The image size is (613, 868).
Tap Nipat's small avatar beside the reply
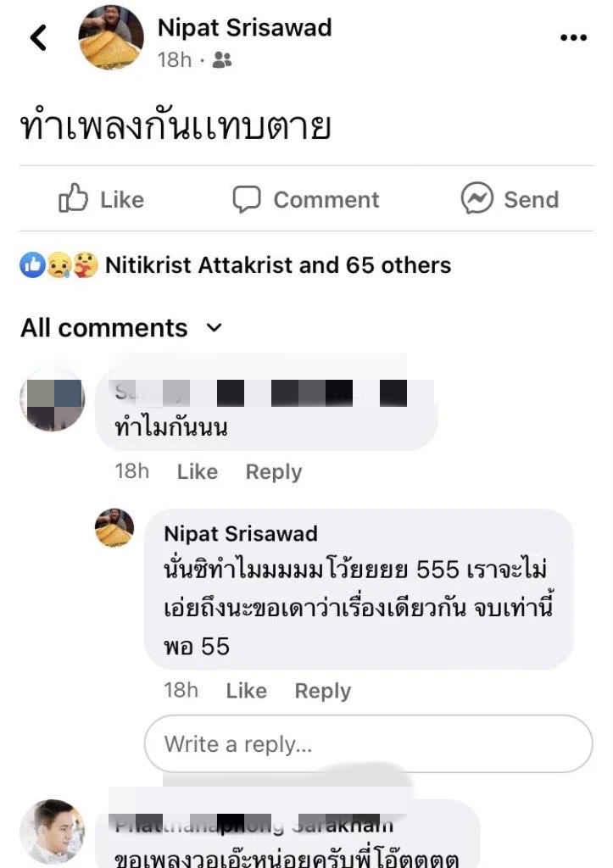click(x=114, y=528)
